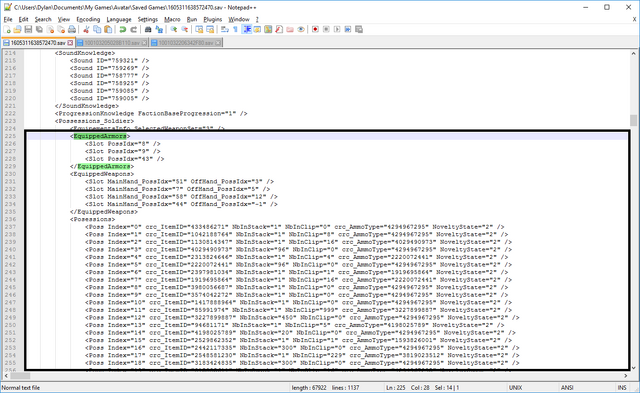The image size is (640, 393).
Task: Cut selection with the scissors icon
Action: (86, 29)
